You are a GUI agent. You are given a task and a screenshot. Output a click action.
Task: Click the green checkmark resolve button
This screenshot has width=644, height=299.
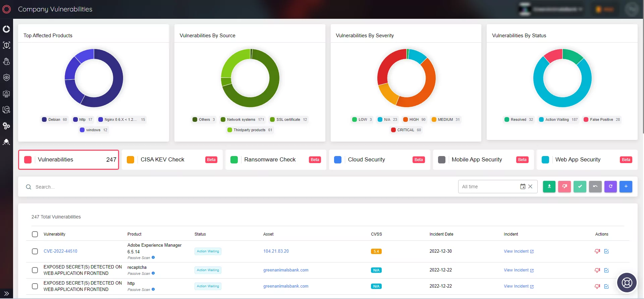(x=580, y=187)
